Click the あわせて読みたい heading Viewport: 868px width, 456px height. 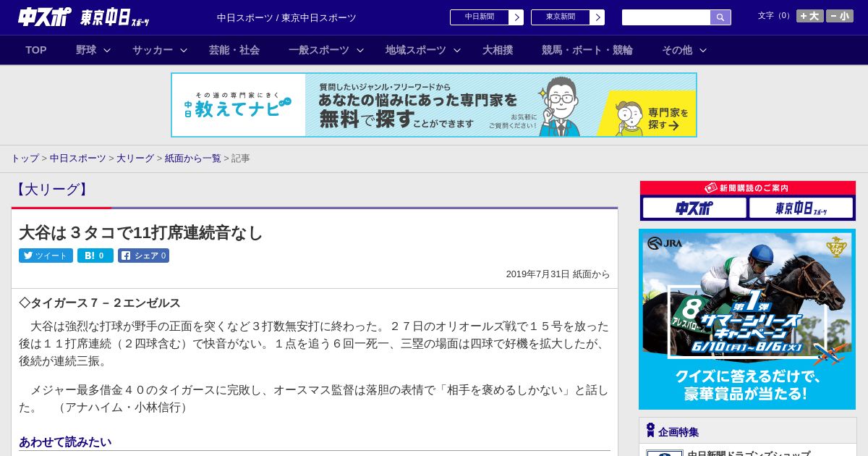[65, 442]
